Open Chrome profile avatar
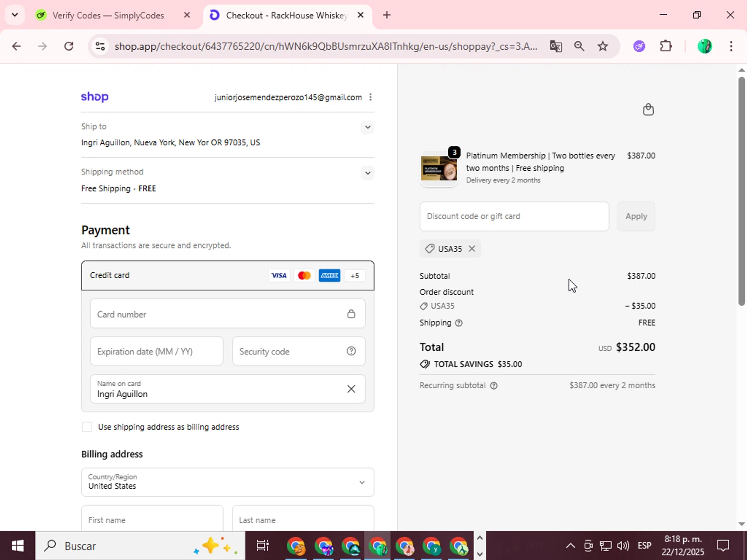 705,46
